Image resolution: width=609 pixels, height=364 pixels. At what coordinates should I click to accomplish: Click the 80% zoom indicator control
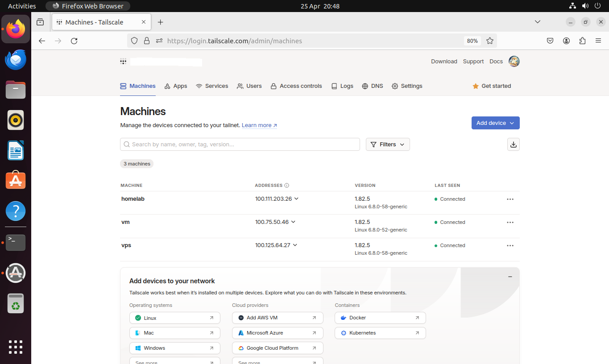pyautogui.click(x=472, y=41)
